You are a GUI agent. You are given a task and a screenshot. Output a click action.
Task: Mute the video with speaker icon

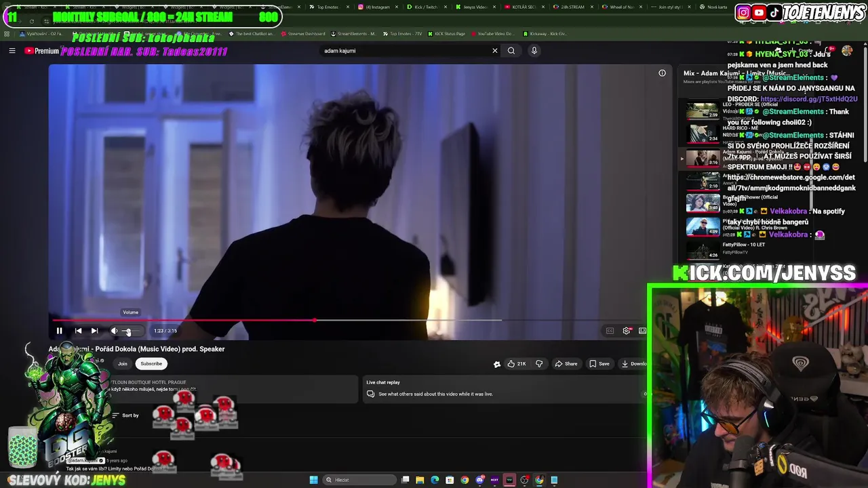tap(114, 331)
